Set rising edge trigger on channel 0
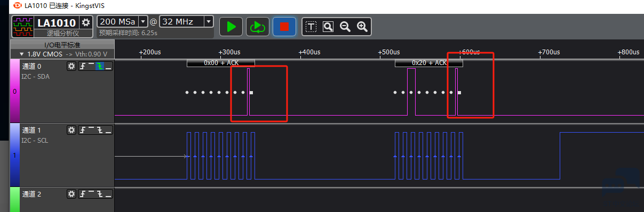The image size is (644, 212). tap(83, 66)
